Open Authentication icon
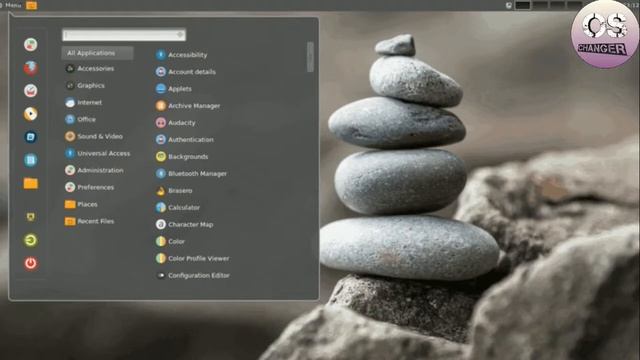 point(161,140)
